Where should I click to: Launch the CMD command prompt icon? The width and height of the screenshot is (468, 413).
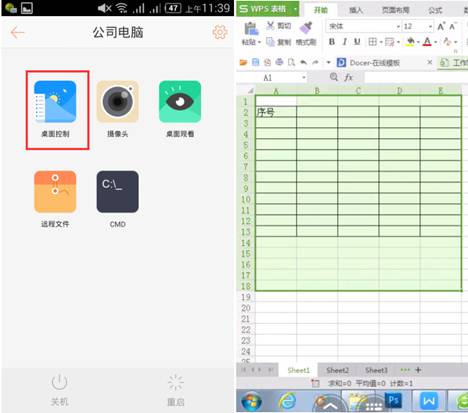pos(117,192)
